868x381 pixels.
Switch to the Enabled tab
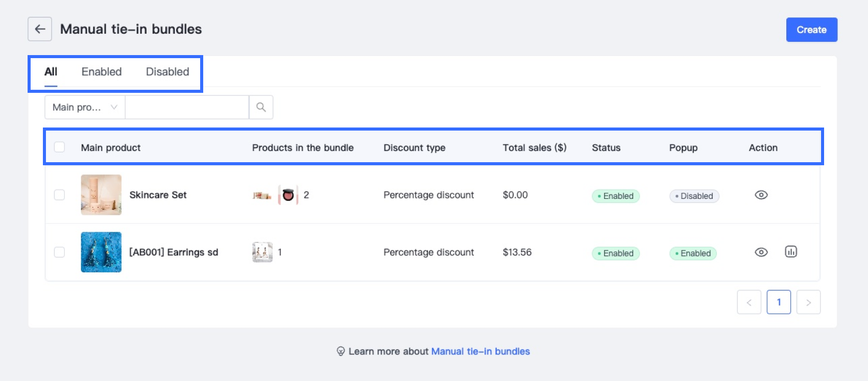[102, 72]
